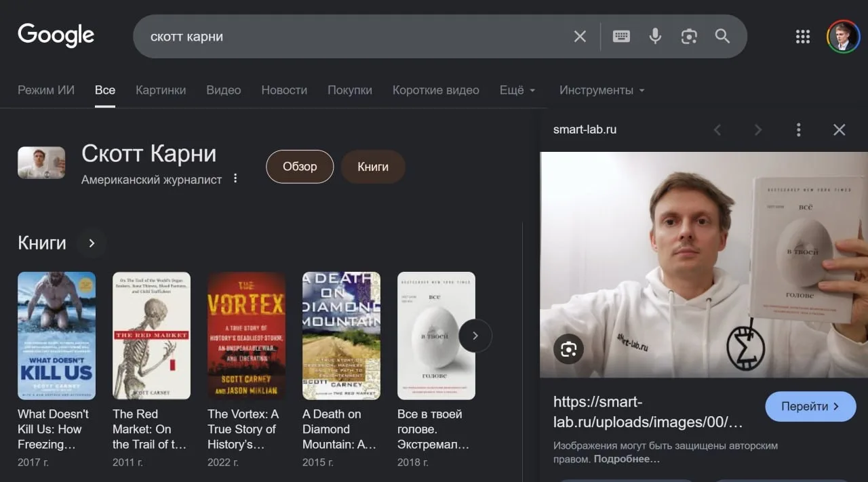Screen dimensions: 868x482
Task: Open The Vortex book cover
Action: tap(246, 336)
